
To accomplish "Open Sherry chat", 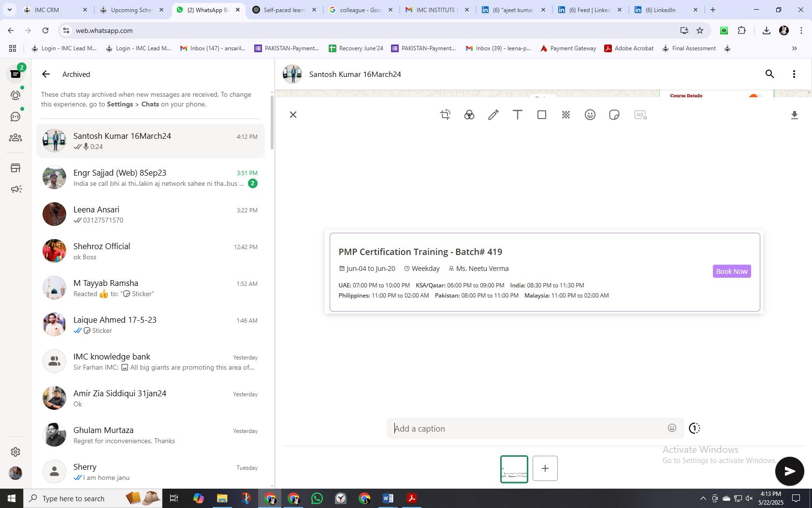I will pyautogui.click(x=150, y=472).
